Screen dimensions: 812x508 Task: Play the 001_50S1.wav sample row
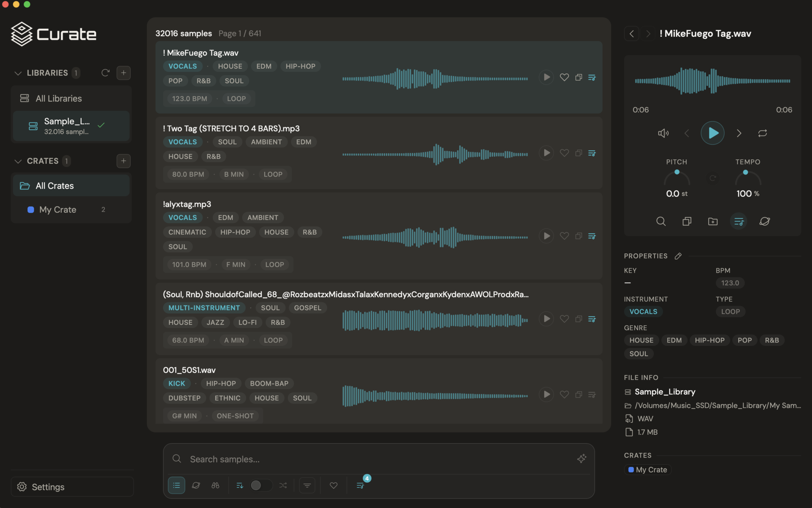point(546,395)
